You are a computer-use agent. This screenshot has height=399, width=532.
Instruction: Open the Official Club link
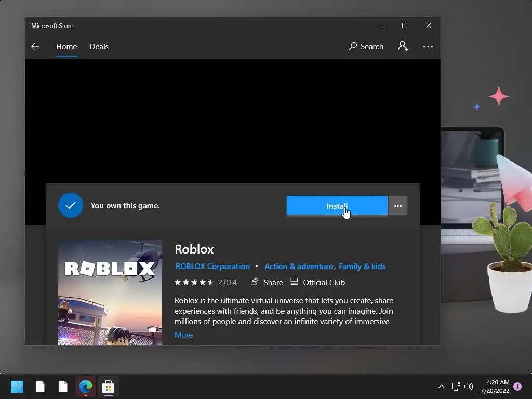pos(317,282)
